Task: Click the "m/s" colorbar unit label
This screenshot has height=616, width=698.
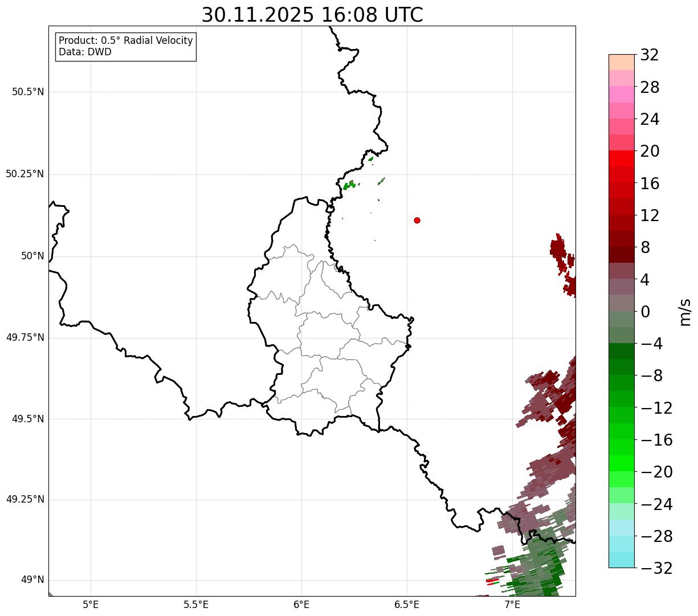Action: click(x=685, y=312)
